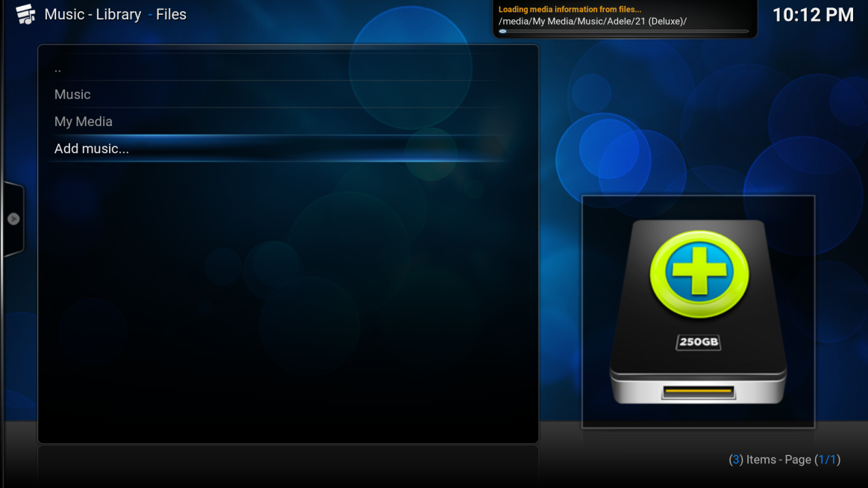
Task: Click the Adele/21 (Deluxe) scan path text
Action: click(x=592, y=21)
